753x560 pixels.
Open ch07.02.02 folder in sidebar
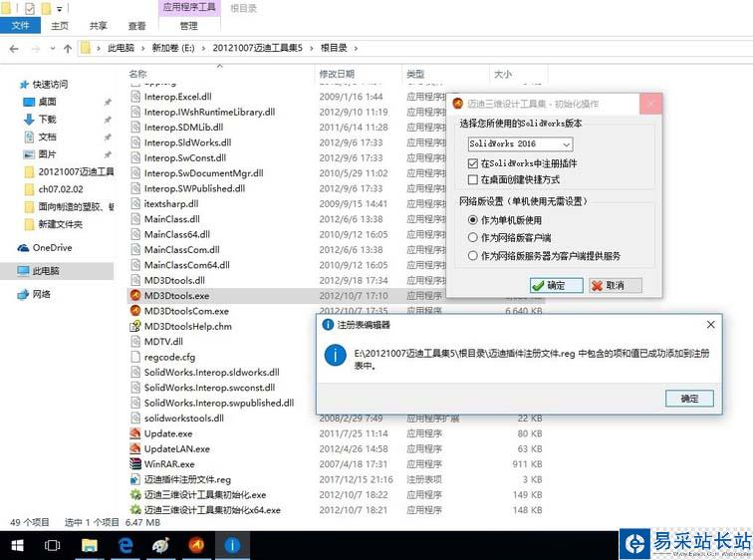[61, 189]
